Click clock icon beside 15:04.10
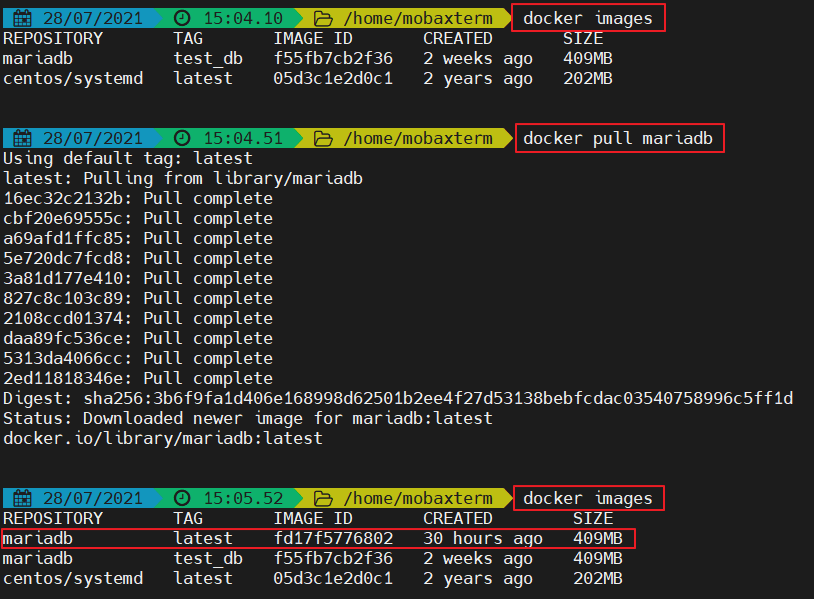The height and width of the screenshot is (599, 814). coord(182,18)
